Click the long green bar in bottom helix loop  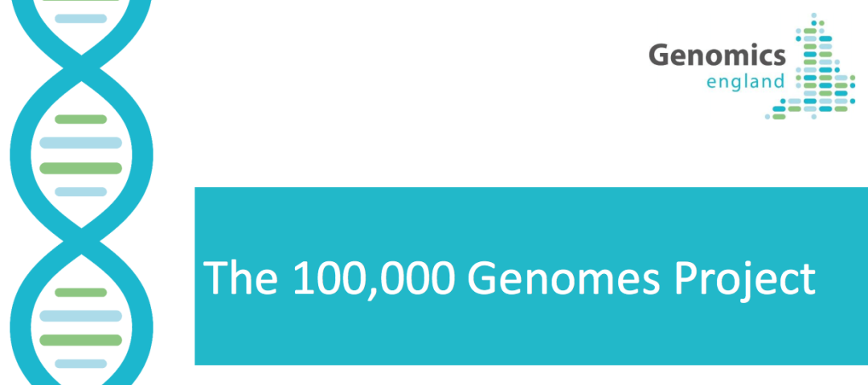tap(81, 340)
